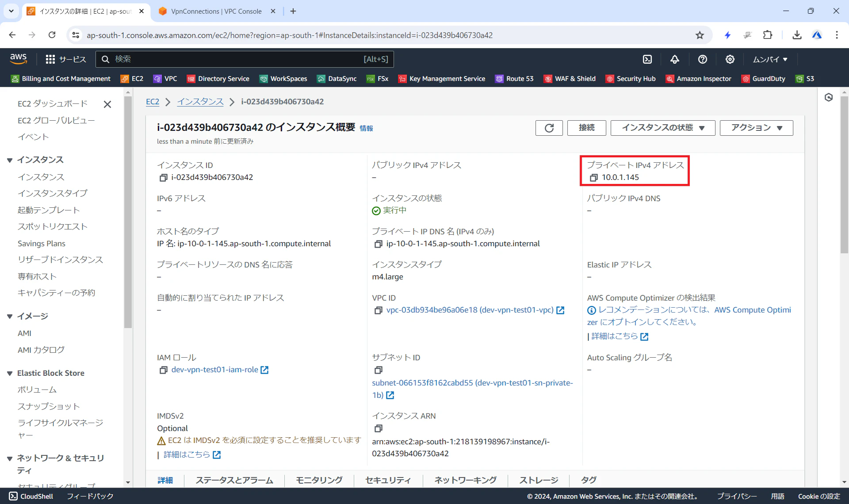This screenshot has width=849, height=504.
Task: Switch to the Networking tab
Action: click(x=465, y=480)
